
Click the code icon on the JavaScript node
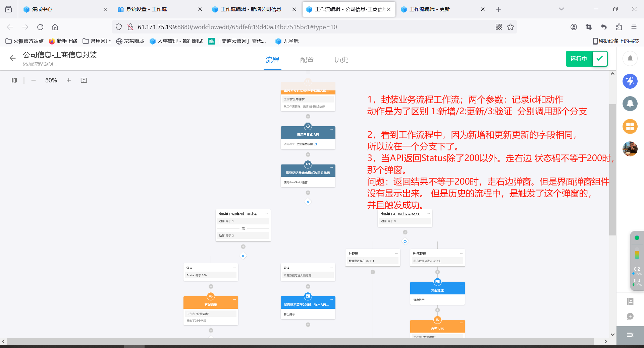point(308,164)
